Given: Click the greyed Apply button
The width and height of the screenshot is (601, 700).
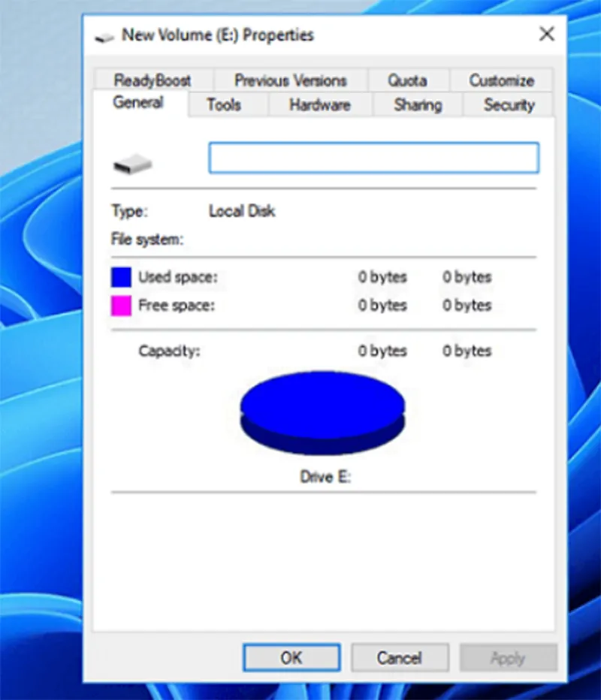Looking at the screenshot, I should pos(508,658).
